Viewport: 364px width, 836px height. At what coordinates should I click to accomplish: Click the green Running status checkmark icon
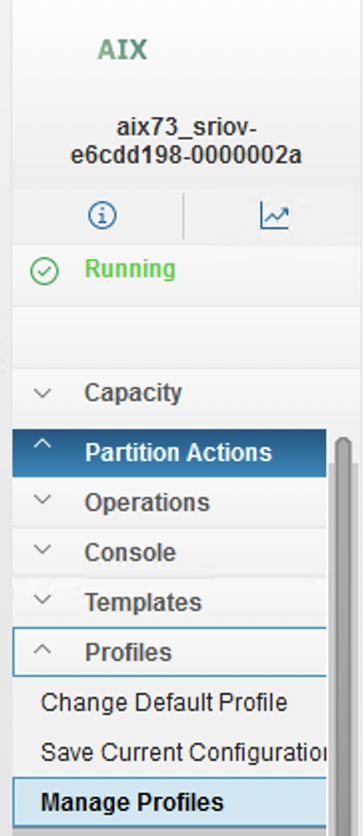click(44, 271)
